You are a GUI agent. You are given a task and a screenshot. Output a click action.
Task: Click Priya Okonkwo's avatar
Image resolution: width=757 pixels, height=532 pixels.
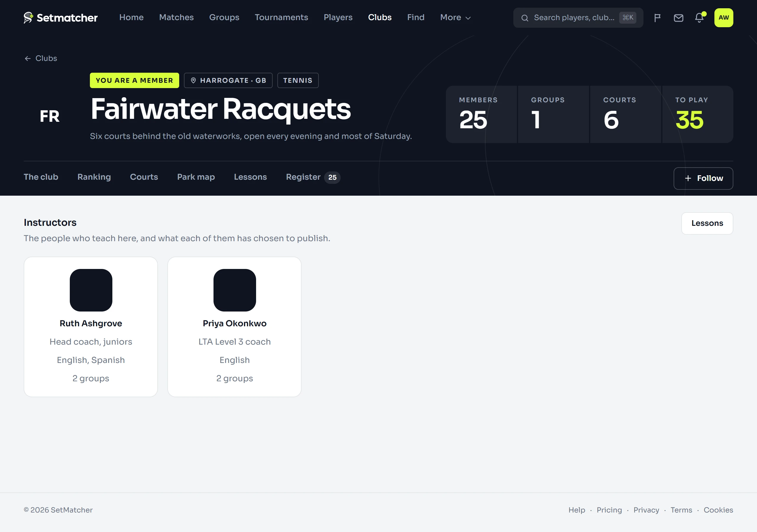click(x=235, y=290)
